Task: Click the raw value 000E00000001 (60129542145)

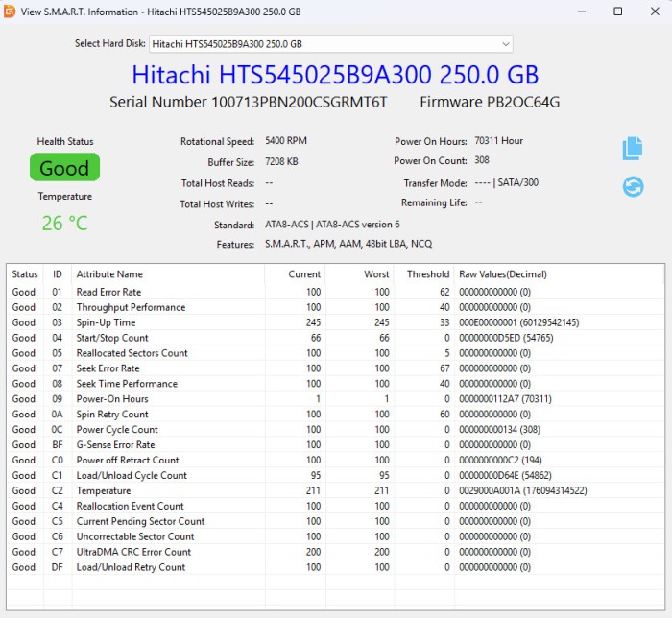Action: pos(519,322)
